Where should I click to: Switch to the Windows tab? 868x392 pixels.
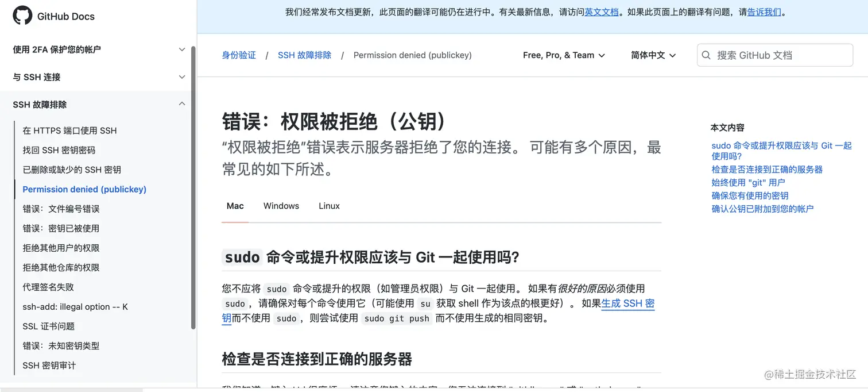click(281, 206)
